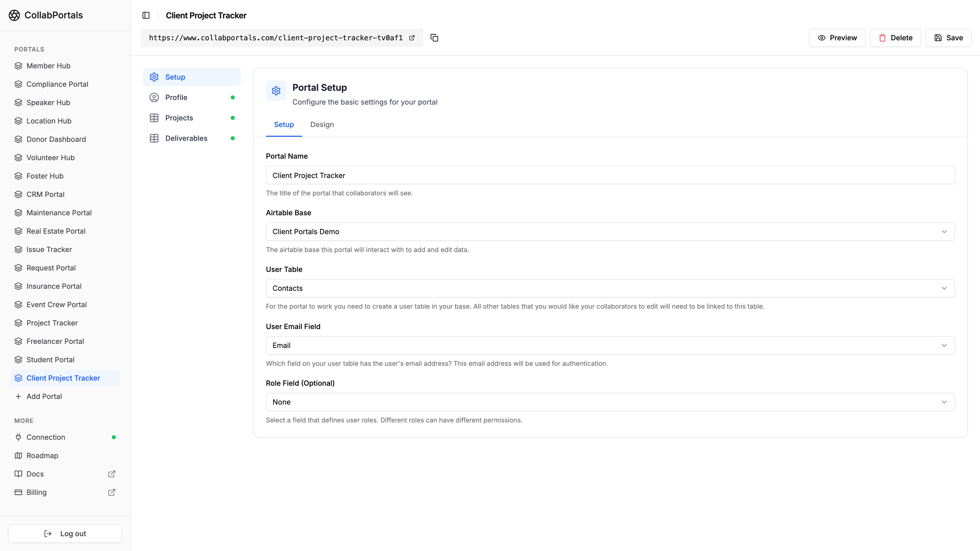The image size is (980, 551).
Task: Open the User Email Field dropdown
Action: 610,345
